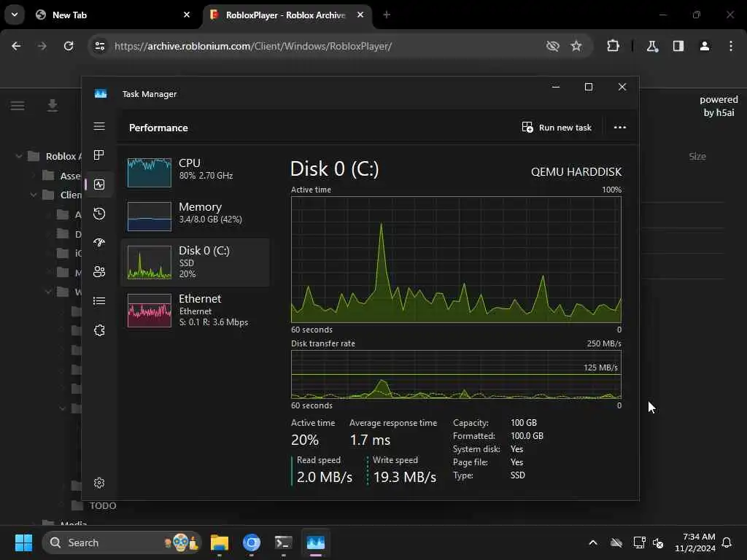Screen dimensions: 747x560
Task: Open the Startup apps page icon
Action: click(x=99, y=243)
